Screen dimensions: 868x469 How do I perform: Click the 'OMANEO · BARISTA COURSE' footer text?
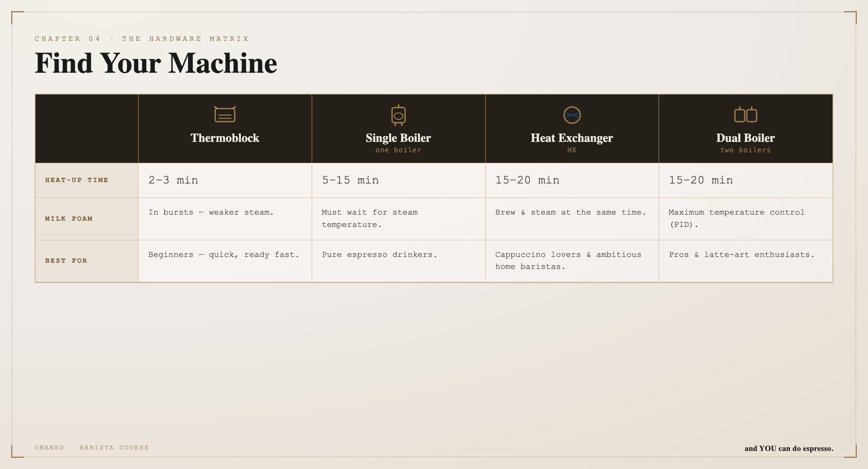(x=92, y=448)
